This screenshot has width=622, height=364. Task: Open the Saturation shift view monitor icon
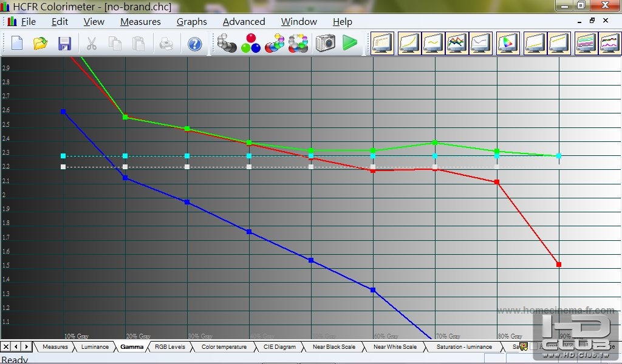[x=610, y=43]
